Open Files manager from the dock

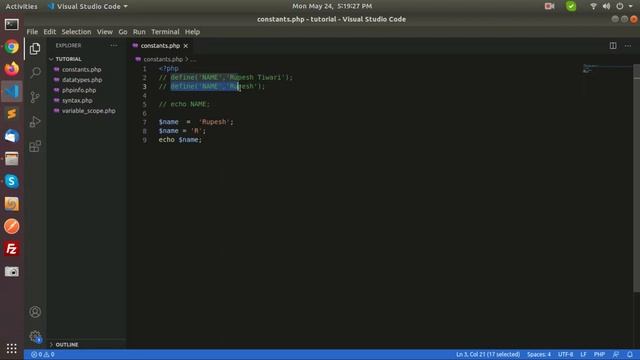point(11,159)
